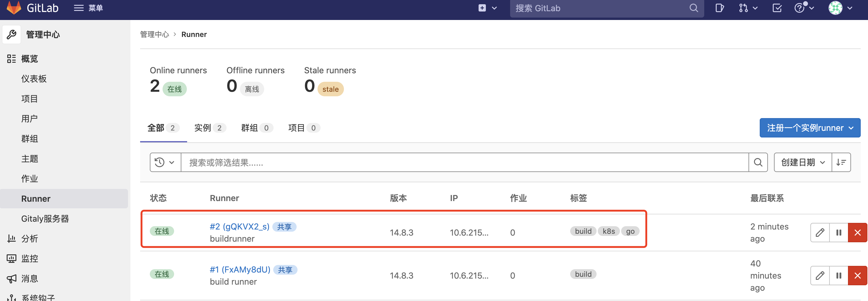This screenshot has height=301, width=868.
Task: Click the k8s tag on runner #2
Action: click(609, 231)
